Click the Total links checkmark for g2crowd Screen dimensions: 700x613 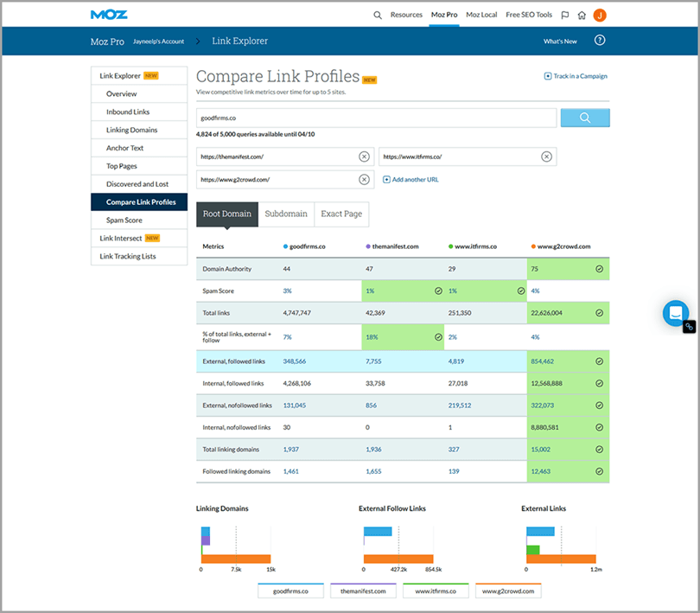pyautogui.click(x=599, y=313)
